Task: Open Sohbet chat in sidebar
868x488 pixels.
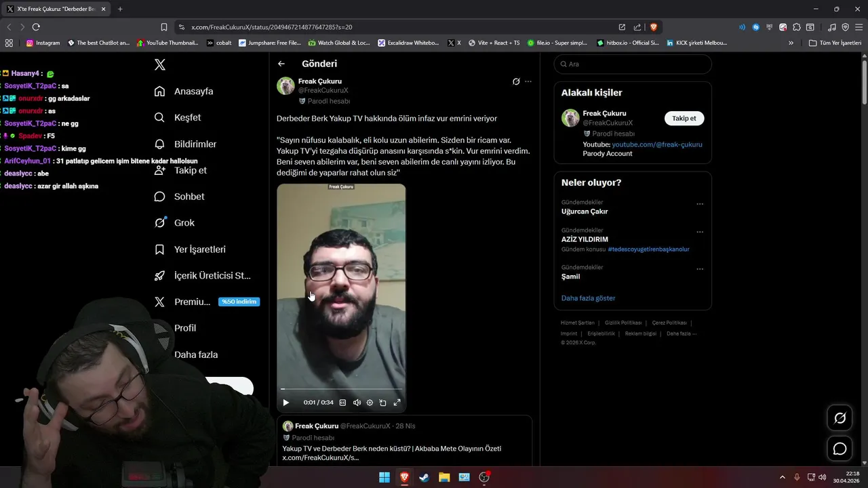Action: pyautogui.click(x=179, y=197)
